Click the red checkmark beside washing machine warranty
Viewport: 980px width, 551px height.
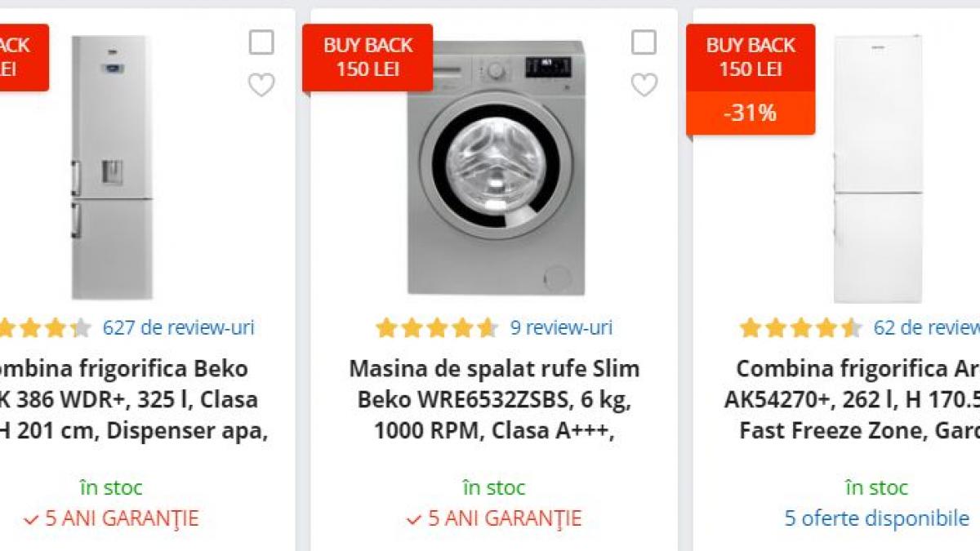412,518
